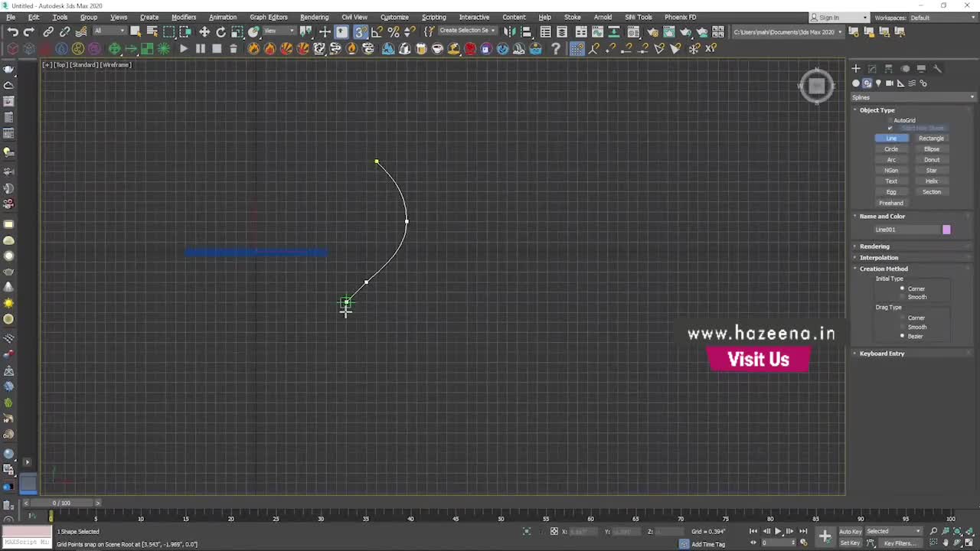Expand the Interpolation rollout
This screenshot has height=551, width=980.
(879, 258)
